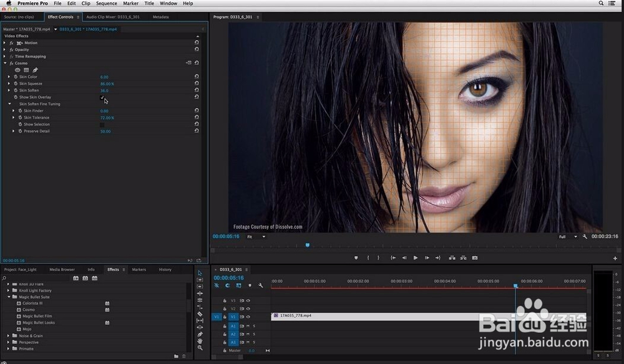Click the Extract button in Program monitor
624x364 pixels.
click(x=463, y=258)
